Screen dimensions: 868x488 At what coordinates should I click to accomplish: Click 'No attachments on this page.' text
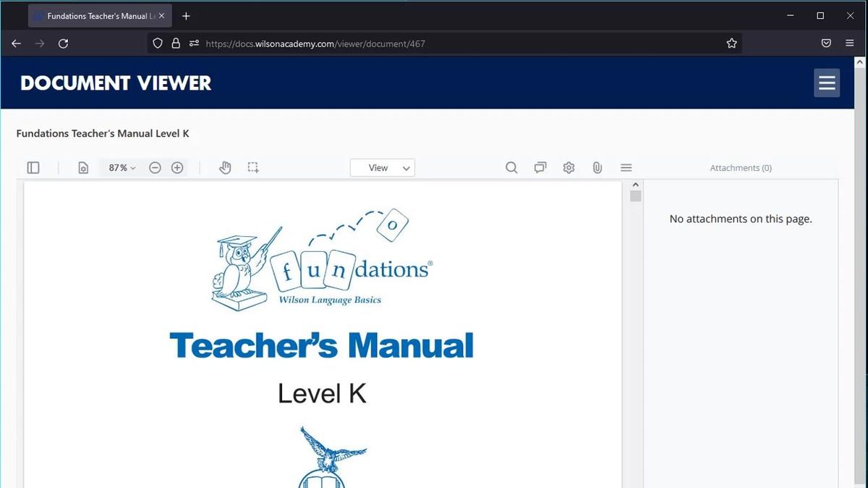click(x=741, y=219)
